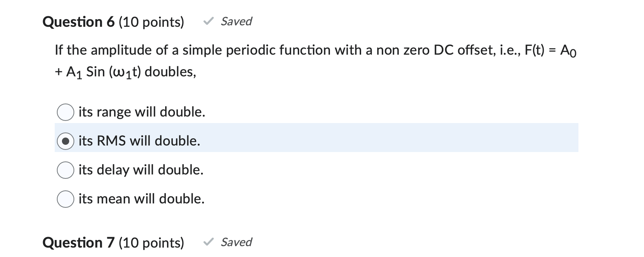Deselect the 'its RMS will double' radio button
The height and width of the screenshot is (257, 644).
pyautogui.click(x=66, y=141)
